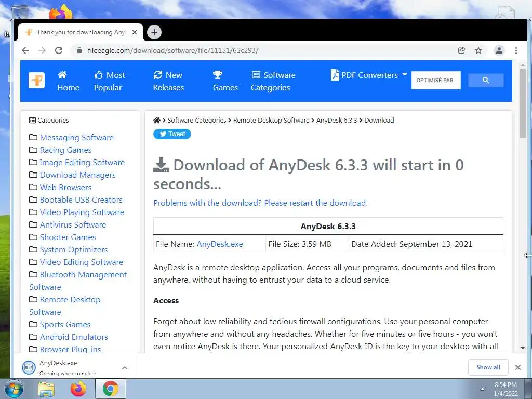Click the forward navigation arrow

click(x=42, y=50)
